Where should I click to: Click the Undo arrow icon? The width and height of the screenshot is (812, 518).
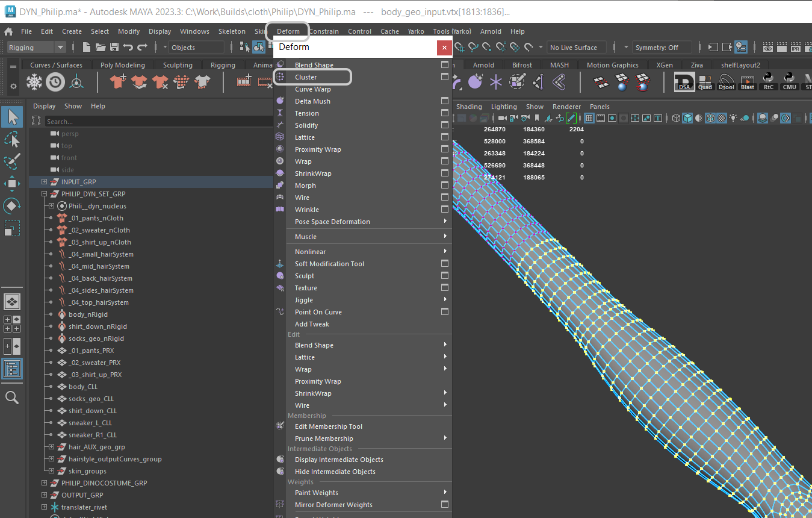pyautogui.click(x=128, y=47)
